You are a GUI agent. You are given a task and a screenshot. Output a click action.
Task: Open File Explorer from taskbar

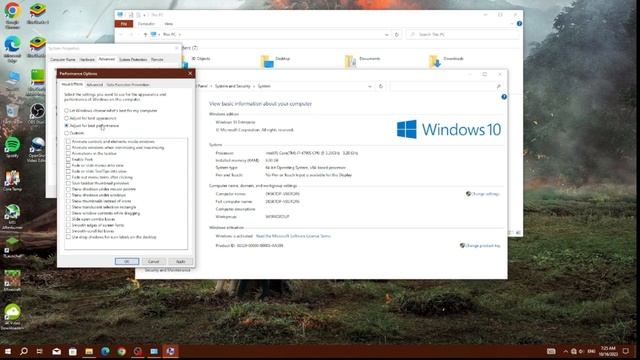tap(89, 351)
